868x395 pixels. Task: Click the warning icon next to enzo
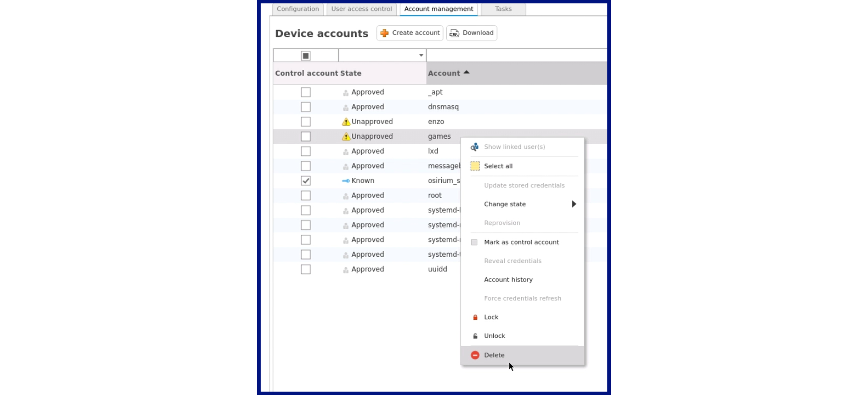pyautogui.click(x=346, y=122)
